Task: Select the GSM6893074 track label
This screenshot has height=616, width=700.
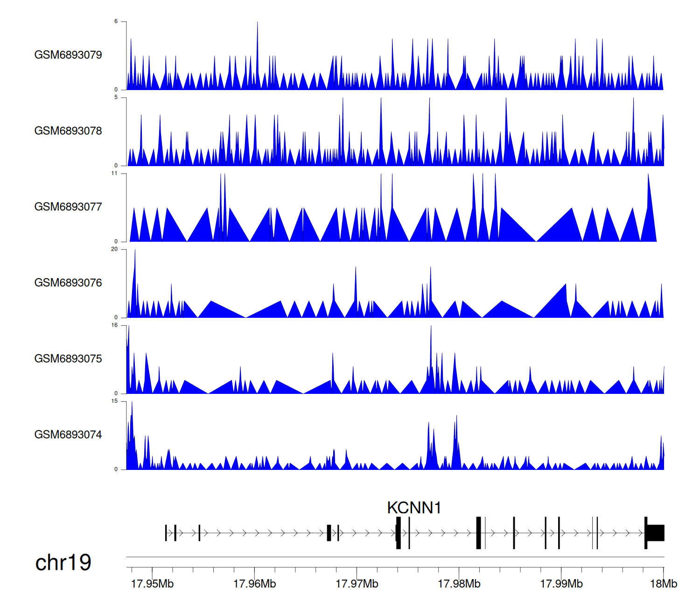Action: 68,435
